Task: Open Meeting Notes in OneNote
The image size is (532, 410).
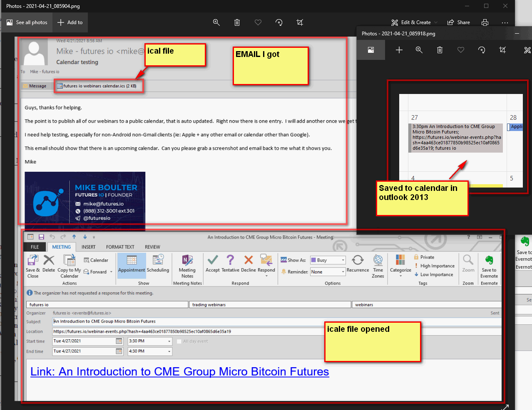Action: [x=187, y=267]
